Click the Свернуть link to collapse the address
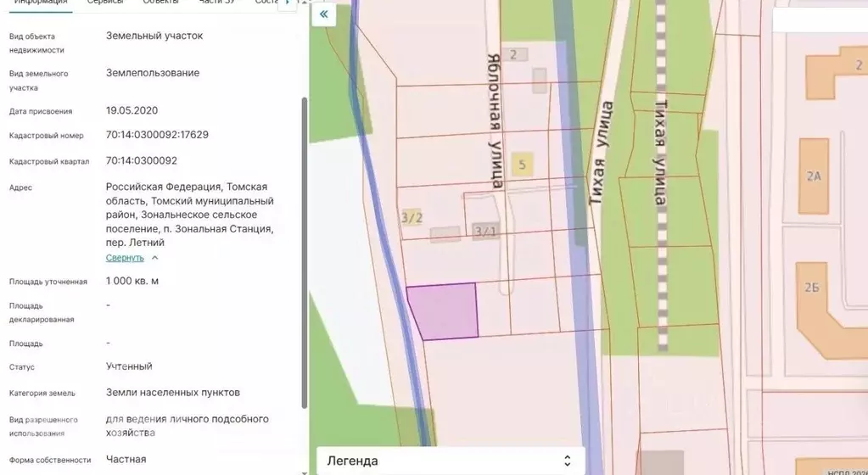Screen dimensions: 868x475 point(125,258)
